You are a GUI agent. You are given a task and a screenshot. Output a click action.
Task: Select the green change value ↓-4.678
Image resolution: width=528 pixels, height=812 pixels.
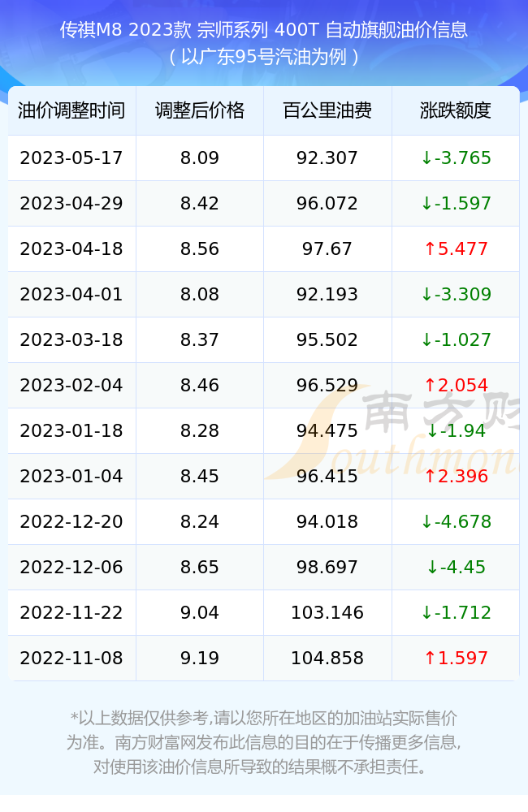click(x=456, y=521)
